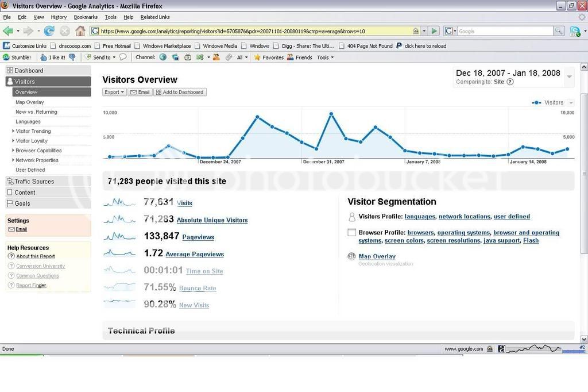Select New vs. Returning in sidebar

pyautogui.click(x=36, y=112)
